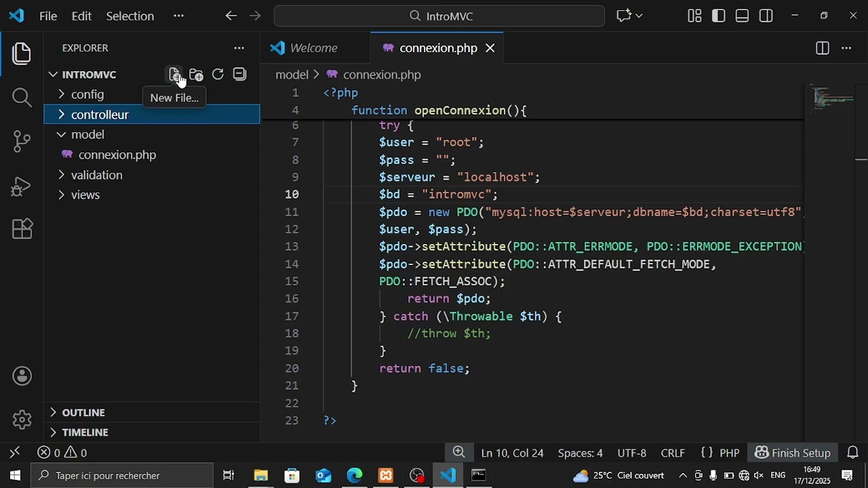Open the Accounts menu icon

[22, 376]
